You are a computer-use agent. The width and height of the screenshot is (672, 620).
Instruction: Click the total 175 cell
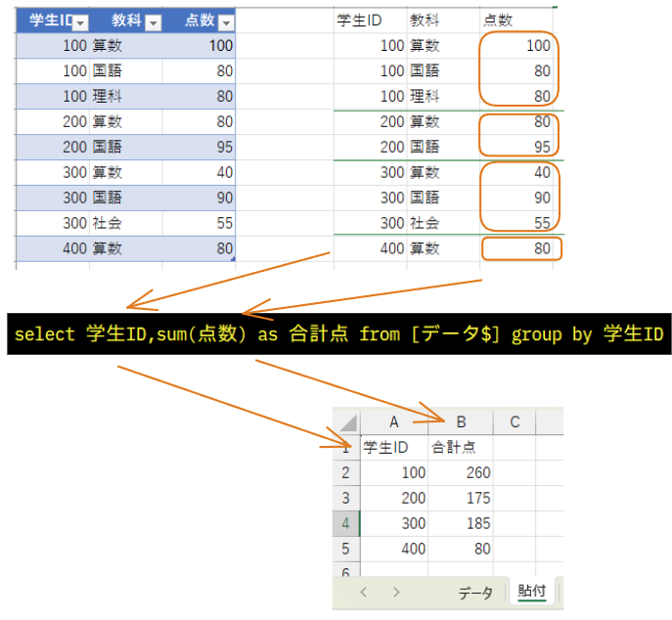(x=461, y=499)
